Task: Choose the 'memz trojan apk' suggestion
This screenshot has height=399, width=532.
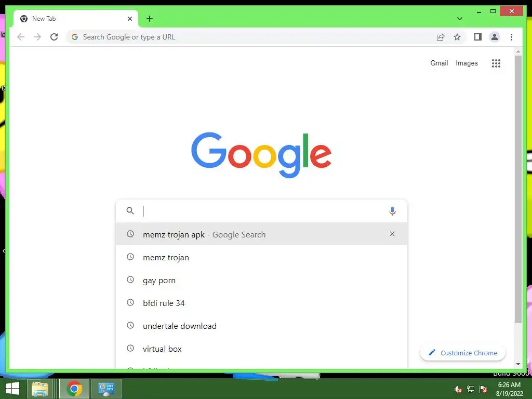Action: [261, 234]
